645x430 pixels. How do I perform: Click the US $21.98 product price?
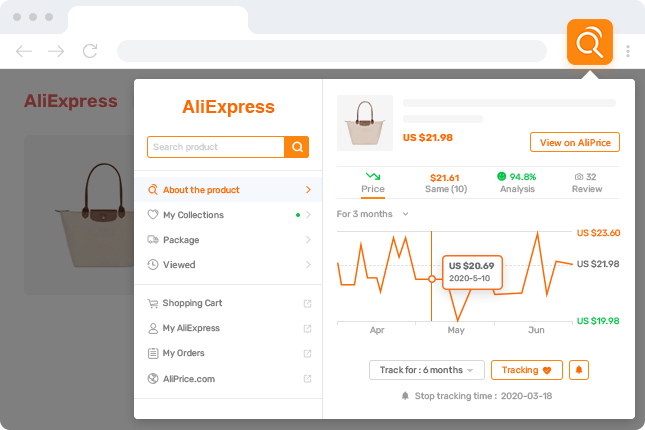click(x=427, y=137)
